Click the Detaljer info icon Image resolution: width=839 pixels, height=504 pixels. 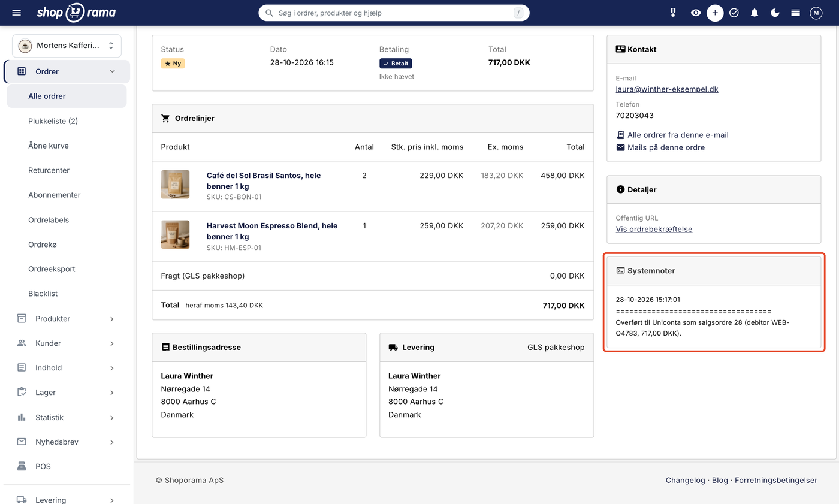click(x=620, y=189)
